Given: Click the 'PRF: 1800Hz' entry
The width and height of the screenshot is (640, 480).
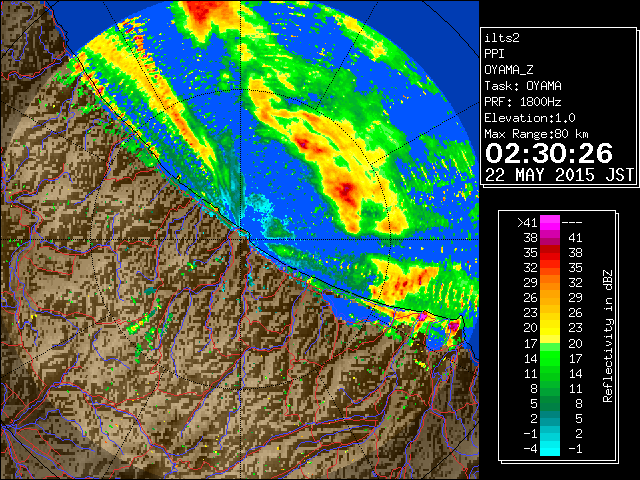Looking at the screenshot, I should click(x=523, y=102).
